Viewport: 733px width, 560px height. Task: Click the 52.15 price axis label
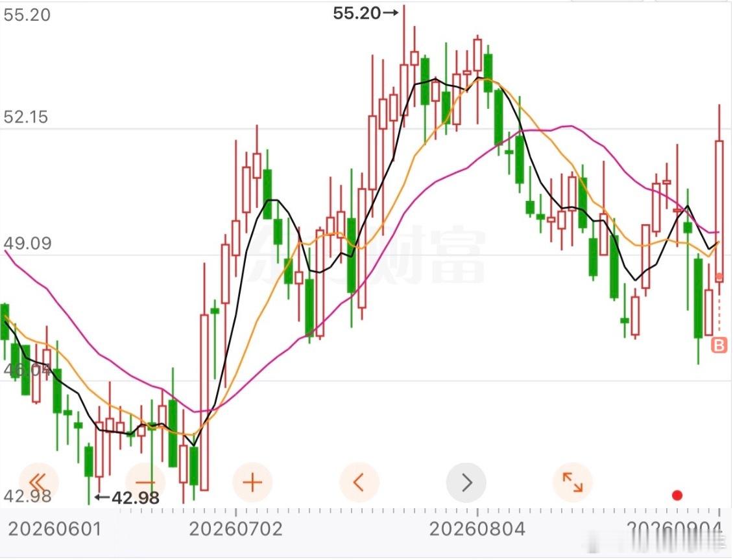coord(26,117)
